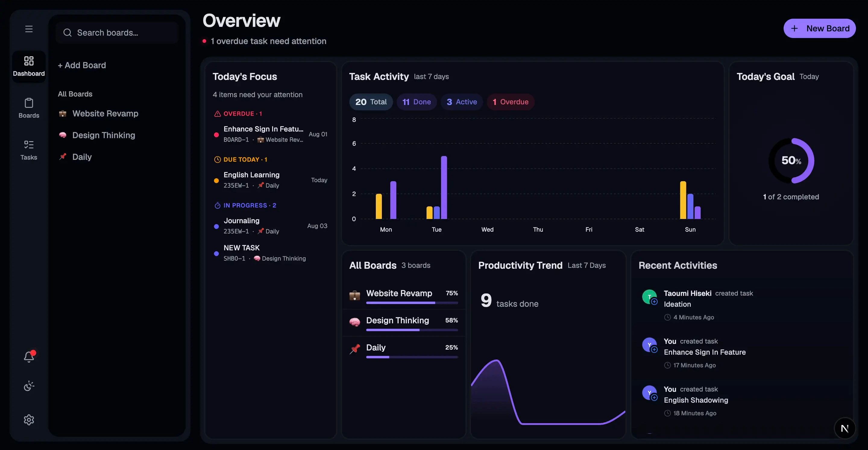Viewport: 868px width, 450px height.
Task: Click Taoumi Hiseki's green avatar
Action: pyautogui.click(x=649, y=296)
